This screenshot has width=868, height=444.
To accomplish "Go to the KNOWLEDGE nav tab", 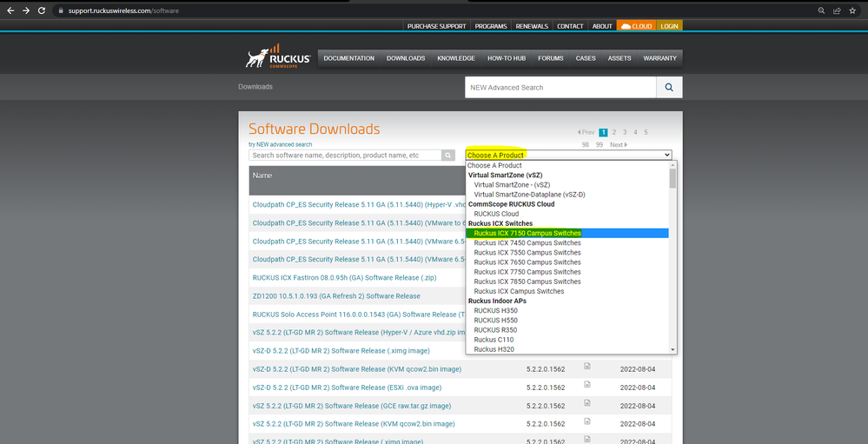I will pyautogui.click(x=456, y=58).
